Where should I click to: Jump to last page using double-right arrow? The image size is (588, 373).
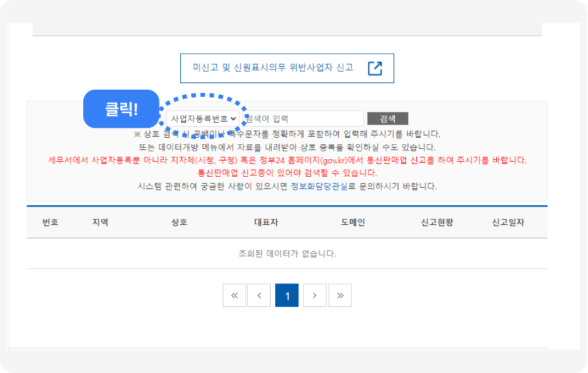click(340, 295)
